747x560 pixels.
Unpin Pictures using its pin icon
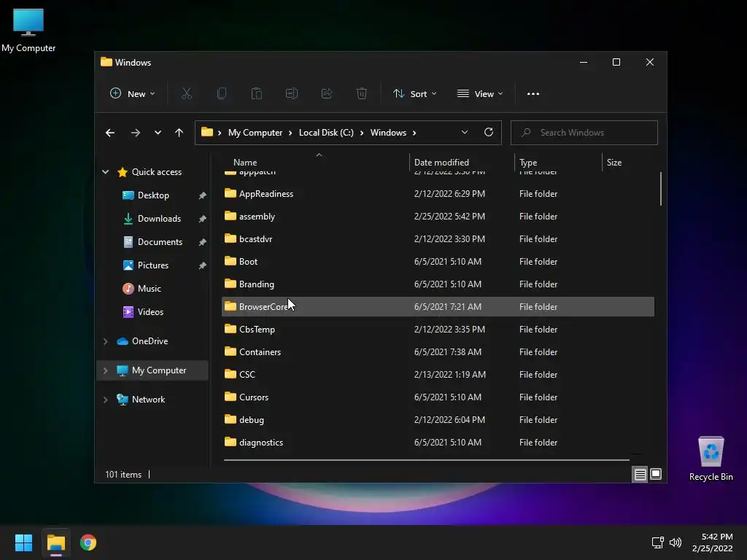pyautogui.click(x=203, y=265)
